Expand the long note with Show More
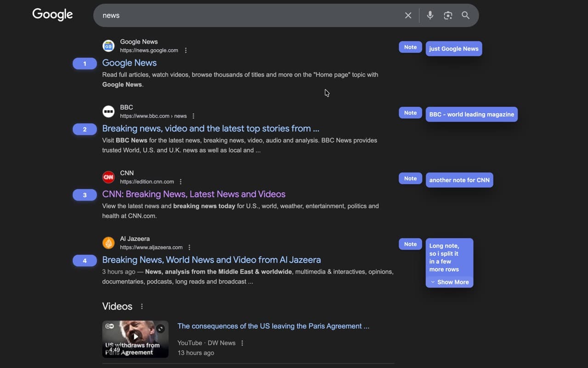Viewport: 588px width, 368px height. coord(449,282)
